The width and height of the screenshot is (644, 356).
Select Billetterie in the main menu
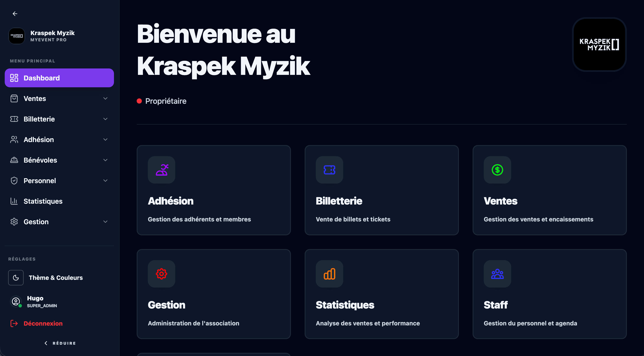59,119
